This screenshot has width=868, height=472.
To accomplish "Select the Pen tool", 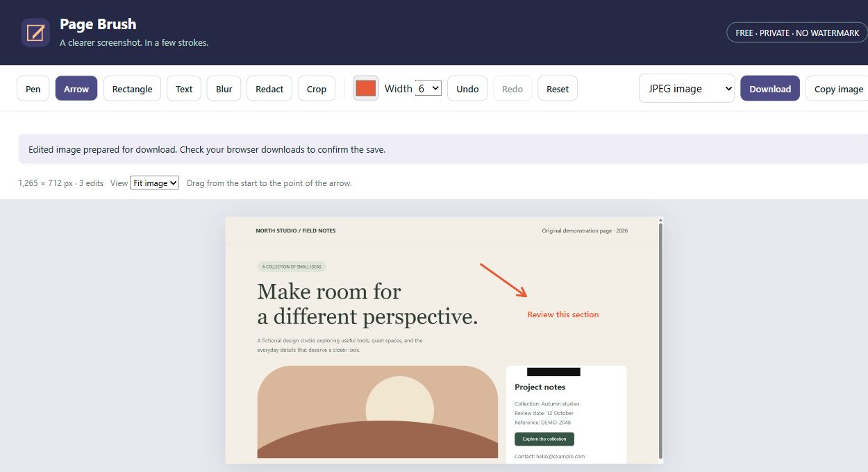I will click(33, 89).
